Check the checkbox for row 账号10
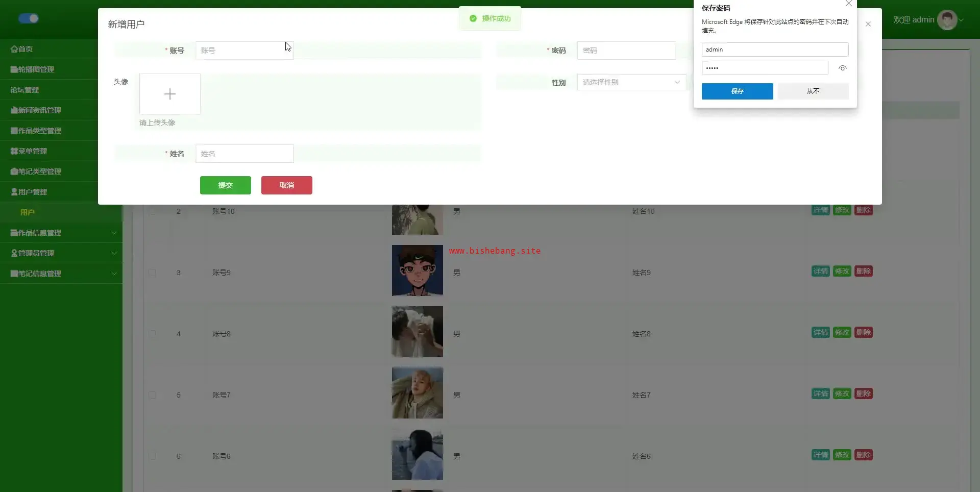Screen dimensions: 980x492 [x=152, y=211]
